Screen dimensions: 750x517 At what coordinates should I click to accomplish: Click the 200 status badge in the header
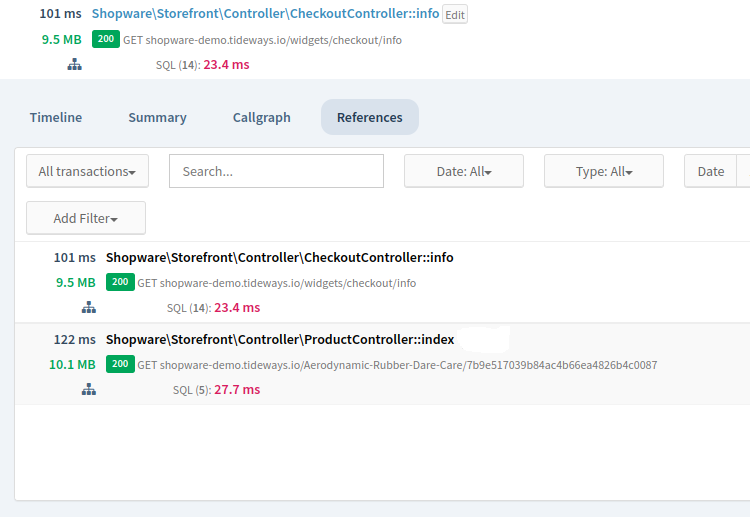pos(106,39)
